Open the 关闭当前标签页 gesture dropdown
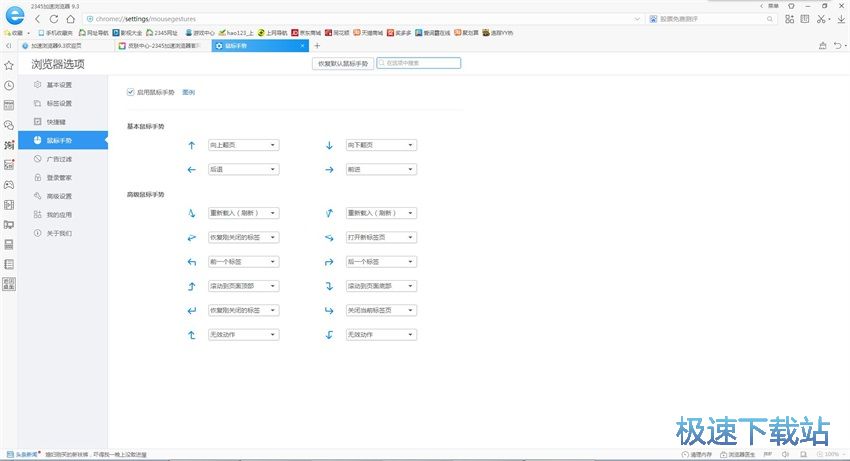The height and width of the screenshot is (461, 850). click(x=381, y=310)
